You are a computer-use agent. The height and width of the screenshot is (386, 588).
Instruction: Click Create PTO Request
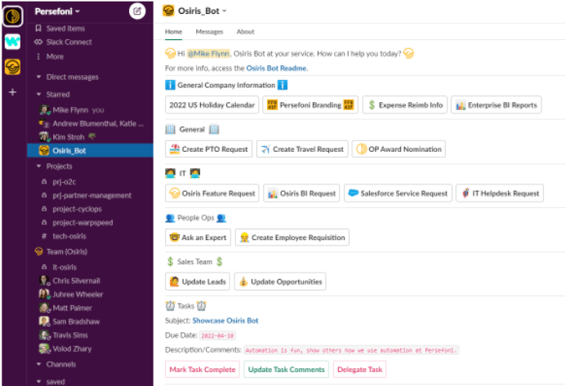(208, 149)
